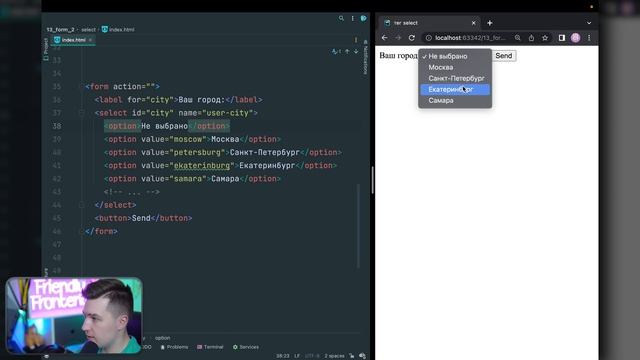This screenshot has width=640, height=360.
Task: Go back in browser
Action: pos(384,38)
